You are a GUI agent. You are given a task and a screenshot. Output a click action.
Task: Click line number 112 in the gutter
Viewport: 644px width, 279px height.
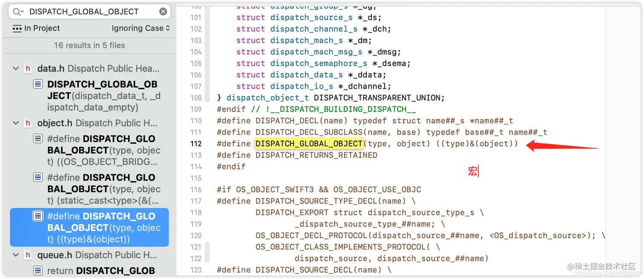[x=196, y=144]
